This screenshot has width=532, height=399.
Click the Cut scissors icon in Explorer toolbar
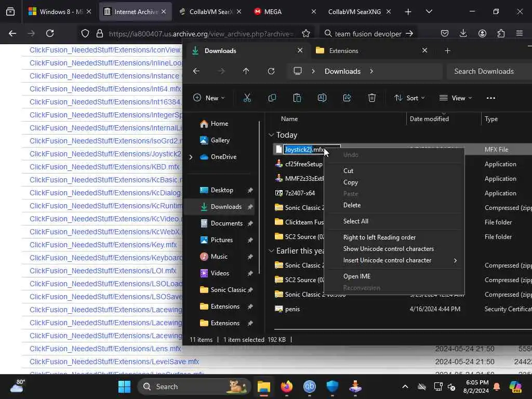[247, 98]
